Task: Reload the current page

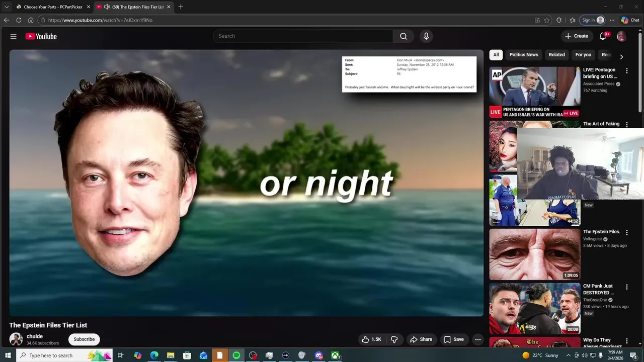Action: (19, 20)
